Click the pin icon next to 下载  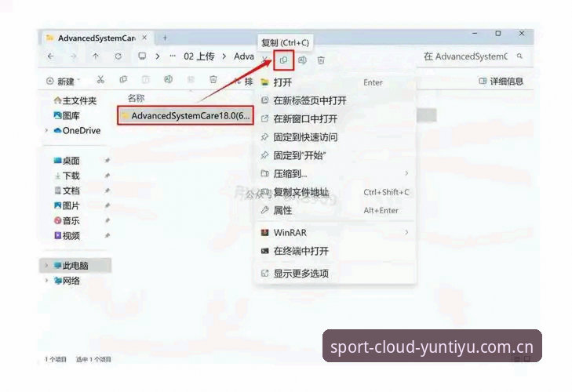point(107,176)
